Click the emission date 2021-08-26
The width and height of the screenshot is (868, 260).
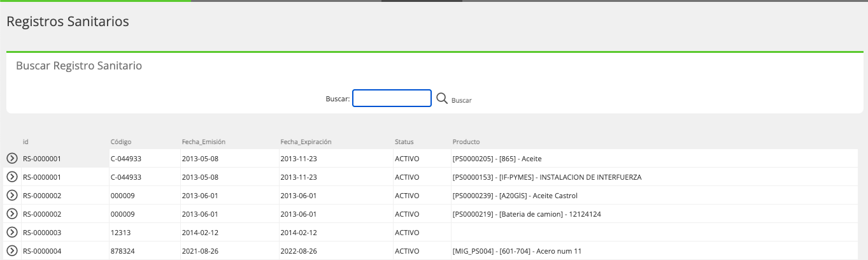[200, 251]
